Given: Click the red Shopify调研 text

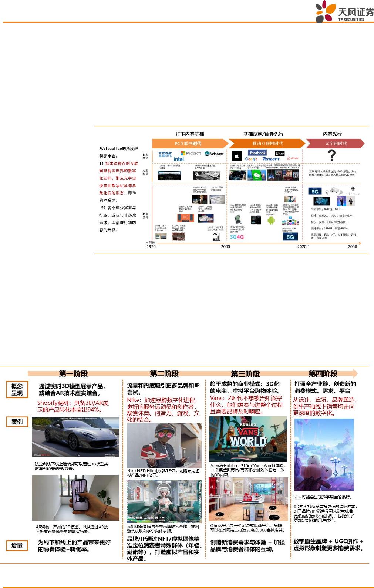Looking at the screenshot, I should coord(73,406).
